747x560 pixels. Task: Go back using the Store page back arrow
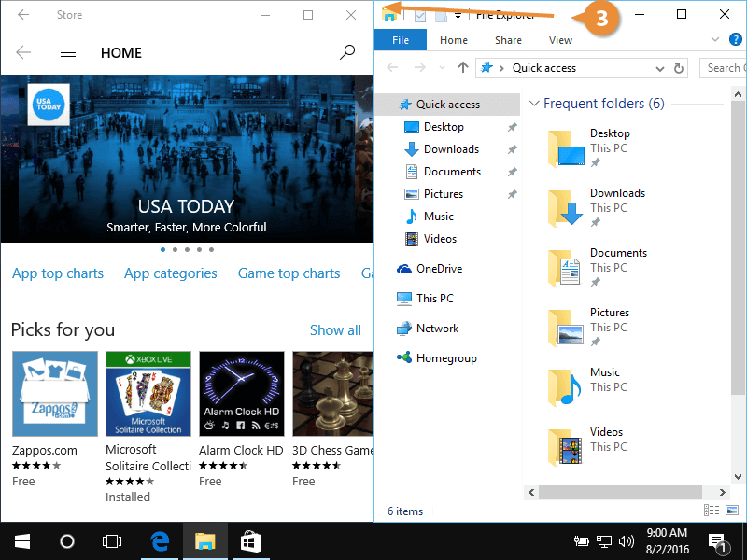click(23, 52)
